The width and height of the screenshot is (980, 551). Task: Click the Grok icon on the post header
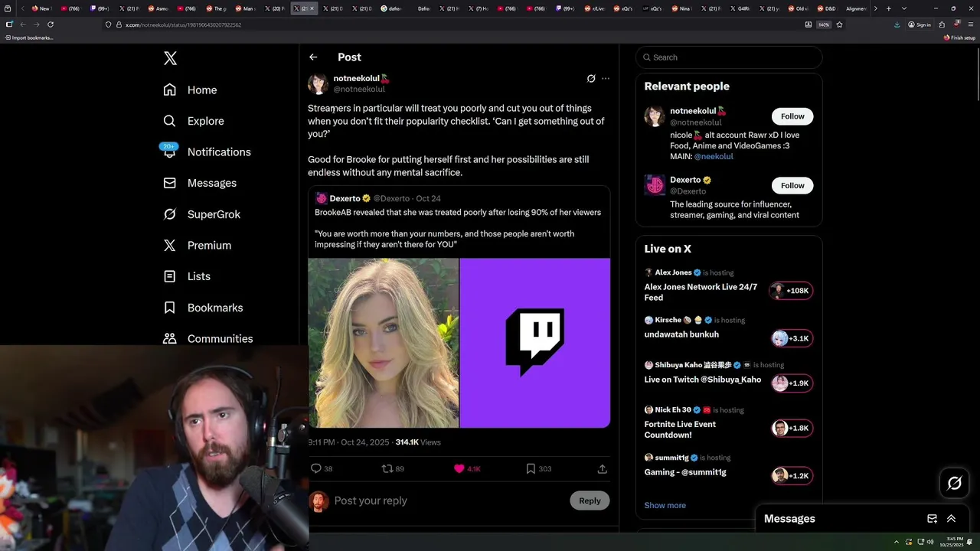coord(591,78)
